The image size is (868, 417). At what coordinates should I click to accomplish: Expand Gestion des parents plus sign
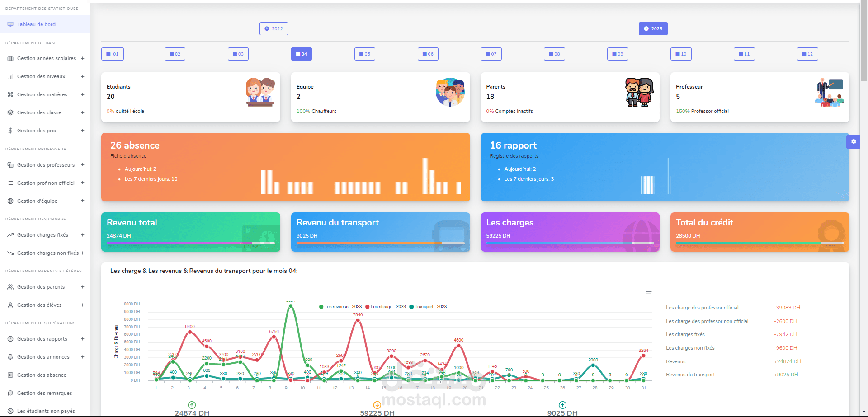[x=83, y=287]
